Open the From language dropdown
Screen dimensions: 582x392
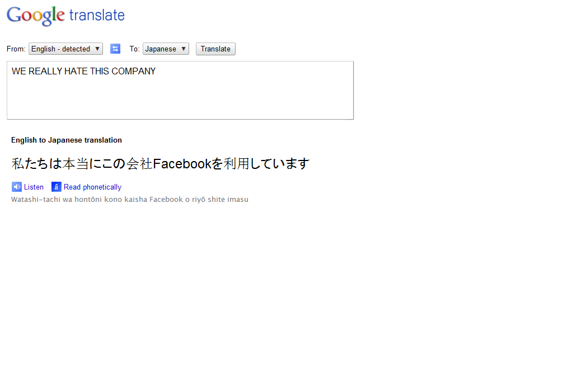[x=65, y=49]
